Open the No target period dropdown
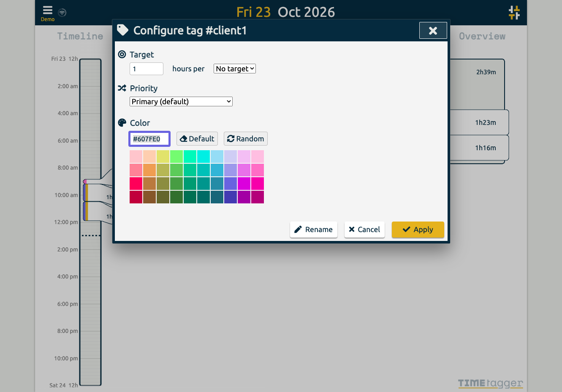Viewport: 562px width, 392px height. (x=235, y=69)
